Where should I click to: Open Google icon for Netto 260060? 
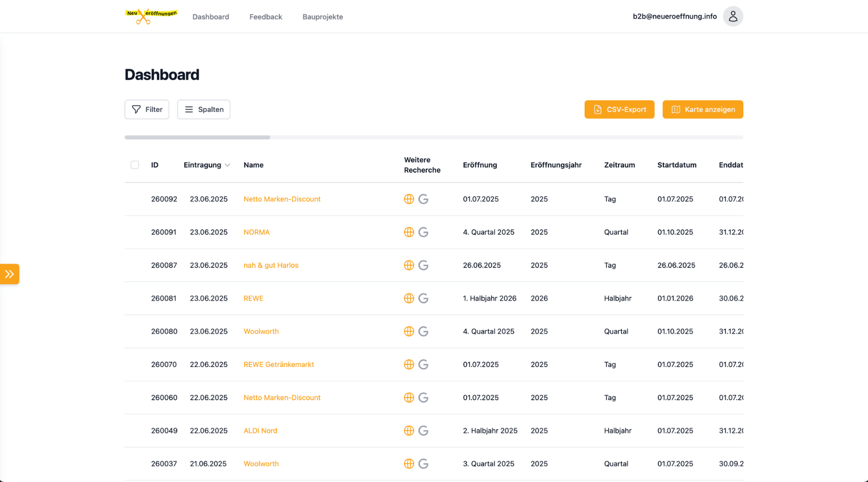coord(423,398)
